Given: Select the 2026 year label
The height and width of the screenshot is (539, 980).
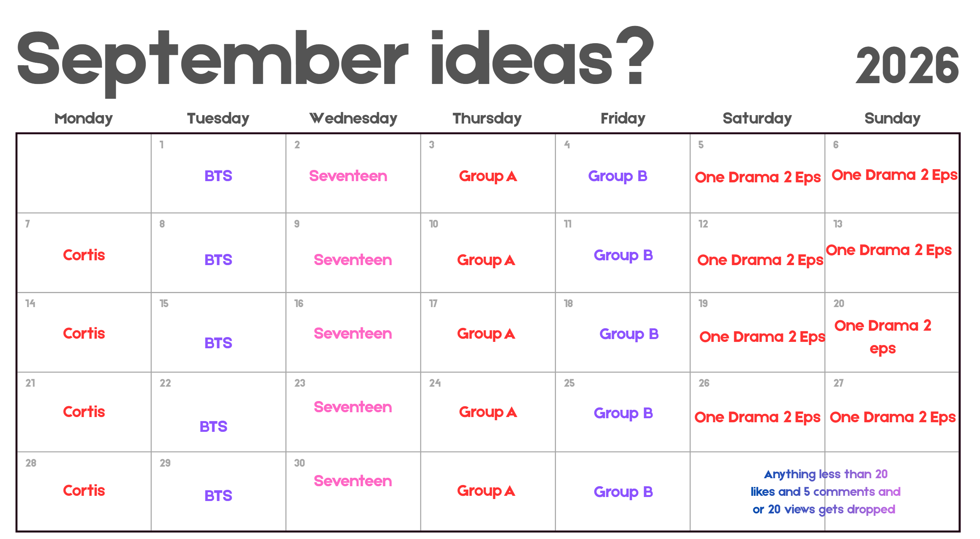Looking at the screenshot, I should (x=907, y=65).
